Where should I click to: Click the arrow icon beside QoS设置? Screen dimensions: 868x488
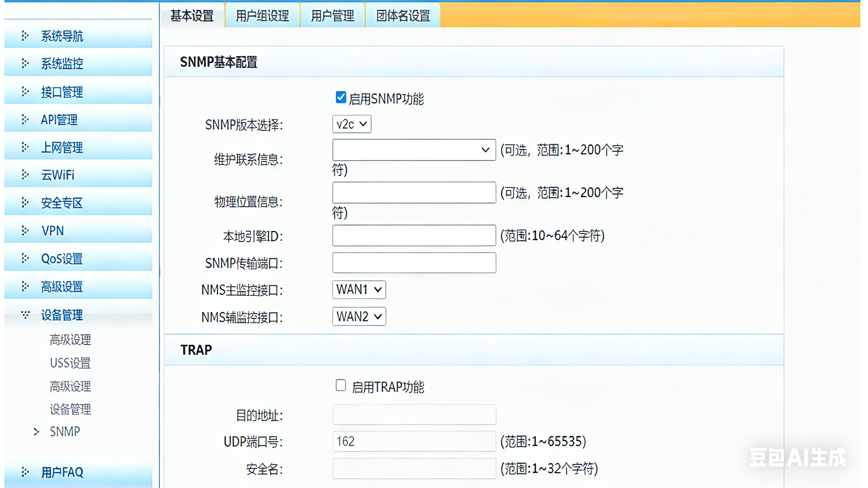24,258
